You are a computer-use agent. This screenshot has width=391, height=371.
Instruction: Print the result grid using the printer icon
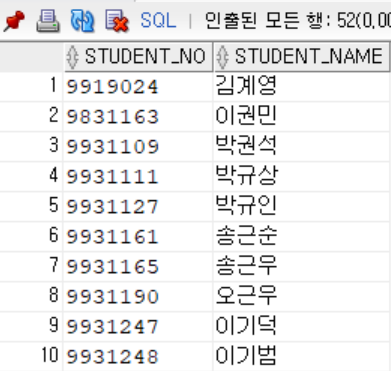click(x=48, y=21)
